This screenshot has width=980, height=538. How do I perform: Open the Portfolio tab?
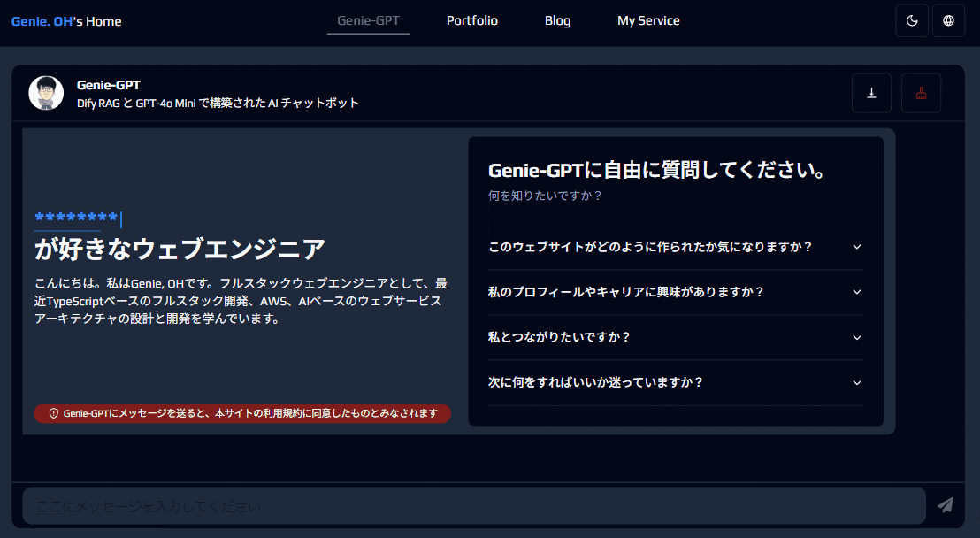[x=471, y=20]
